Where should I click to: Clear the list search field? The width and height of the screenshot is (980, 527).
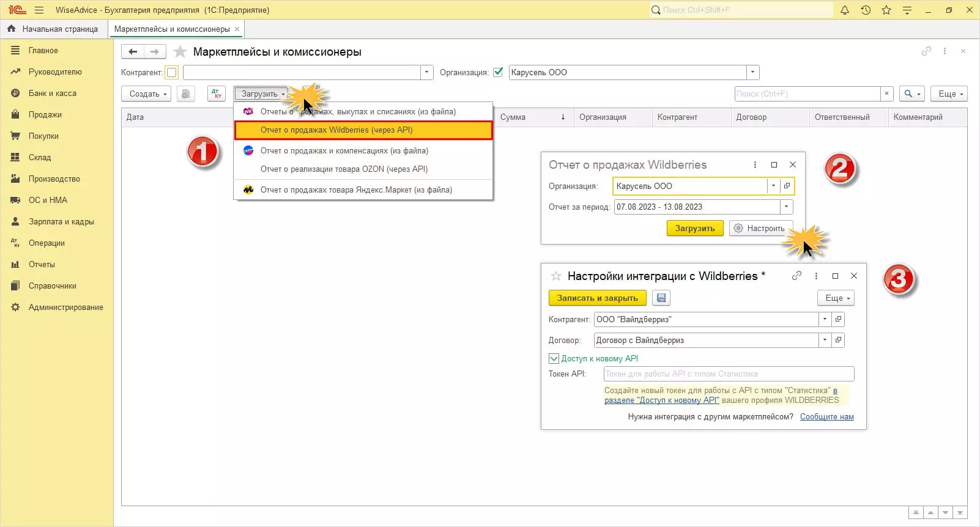click(886, 94)
